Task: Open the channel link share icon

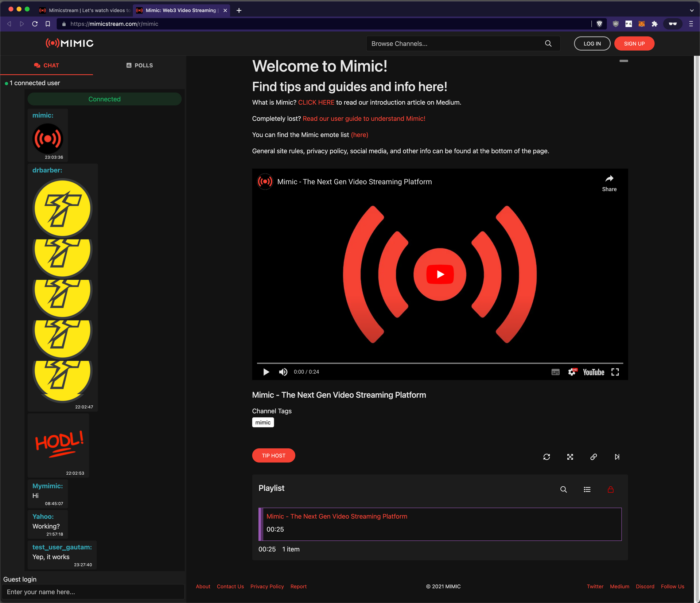Action: click(x=593, y=457)
